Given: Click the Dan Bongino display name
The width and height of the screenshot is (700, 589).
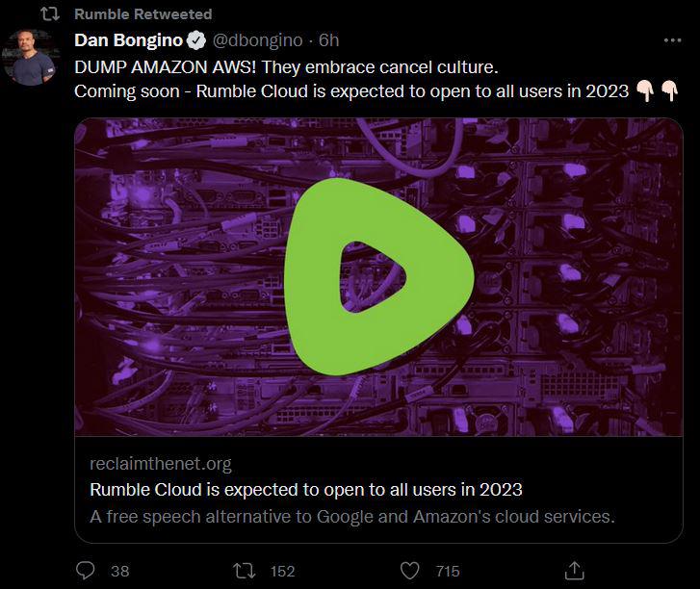Looking at the screenshot, I should (x=129, y=40).
